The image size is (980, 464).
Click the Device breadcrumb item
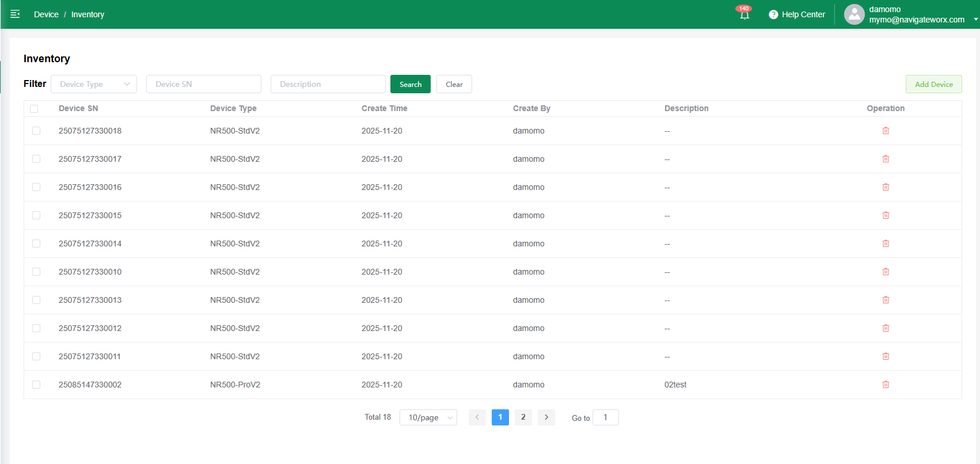click(x=46, y=14)
